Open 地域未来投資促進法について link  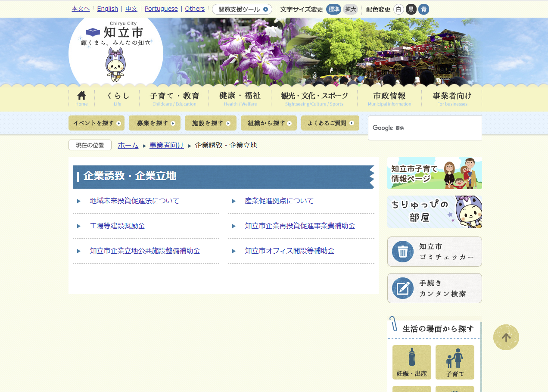click(134, 201)
